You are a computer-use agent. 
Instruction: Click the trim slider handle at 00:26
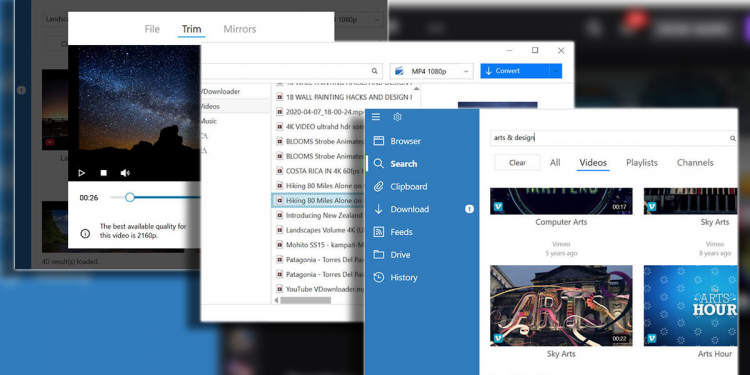click(130, 197)
